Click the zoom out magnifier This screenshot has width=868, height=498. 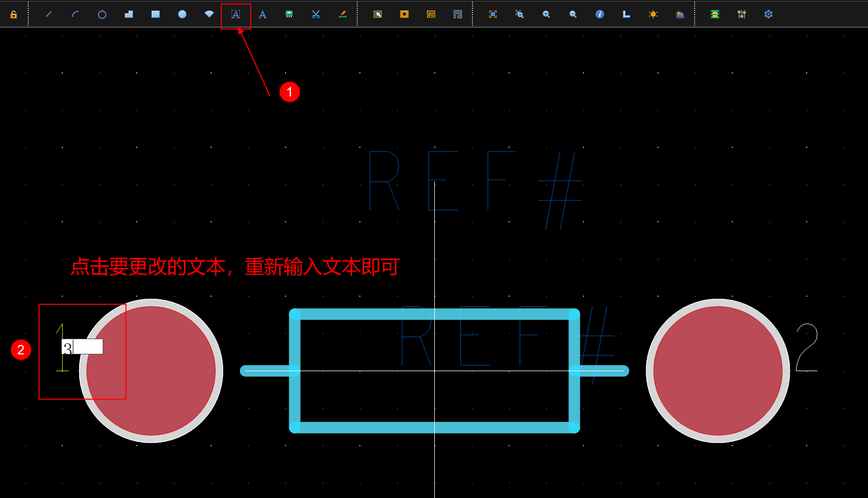pyautogui.click(x=573, y=15)
